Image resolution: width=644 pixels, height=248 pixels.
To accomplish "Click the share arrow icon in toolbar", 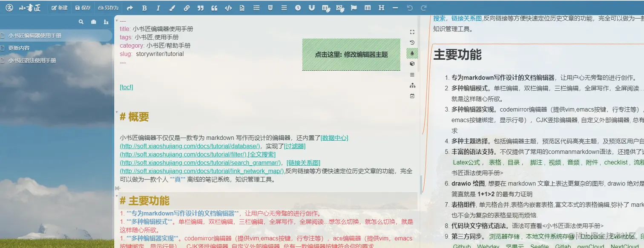I will [130, 8].
